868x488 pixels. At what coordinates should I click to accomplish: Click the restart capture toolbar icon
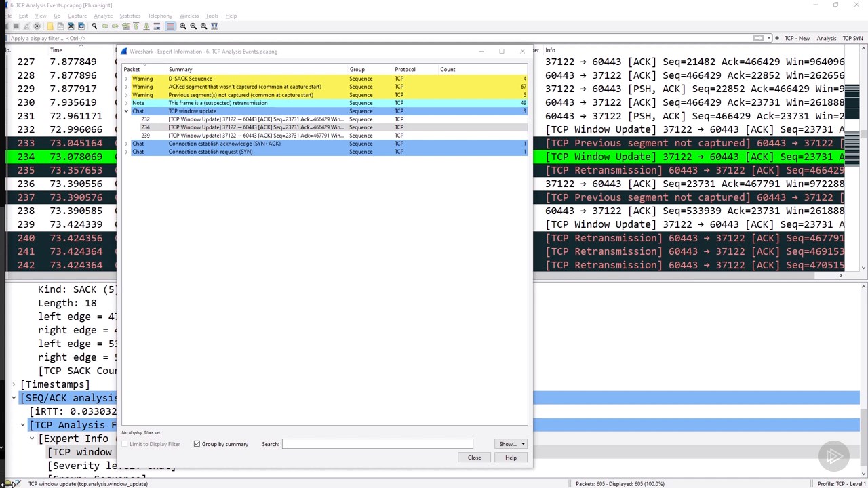pos(26,26)
